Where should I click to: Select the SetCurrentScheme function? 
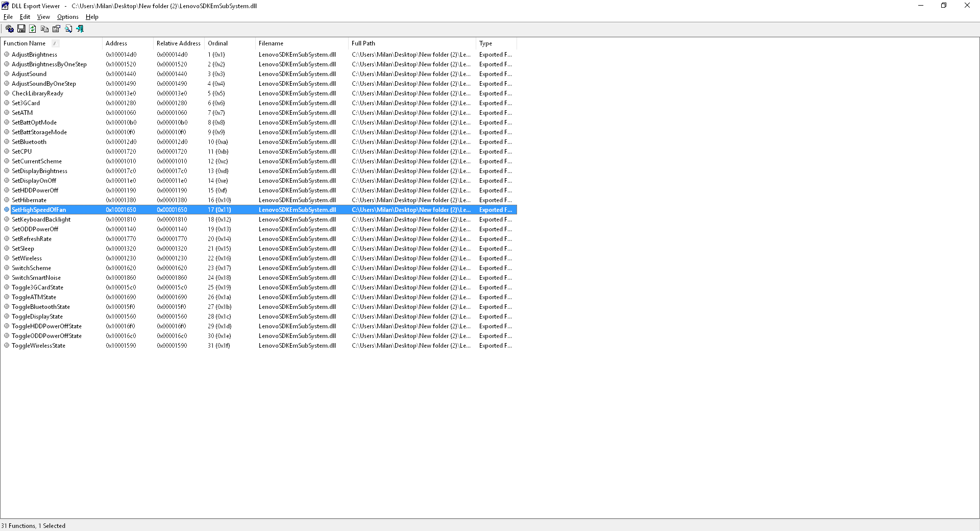point(37,161)
